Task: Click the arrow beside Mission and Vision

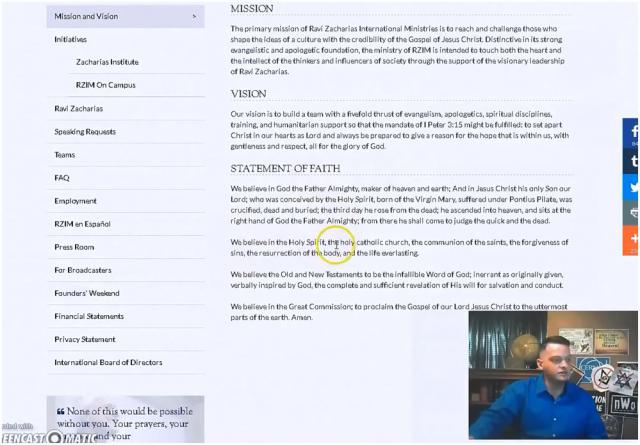Action: click(194, 16)
